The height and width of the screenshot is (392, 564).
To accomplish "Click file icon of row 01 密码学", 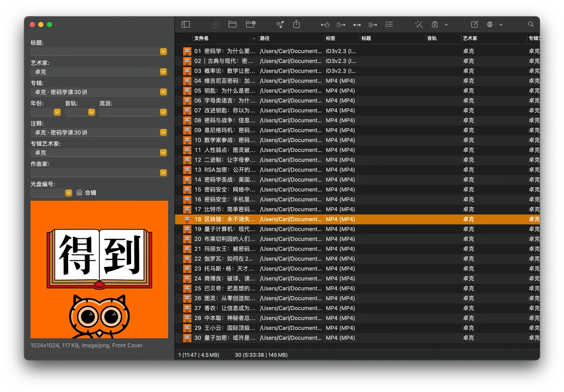I will coord(187,51).
